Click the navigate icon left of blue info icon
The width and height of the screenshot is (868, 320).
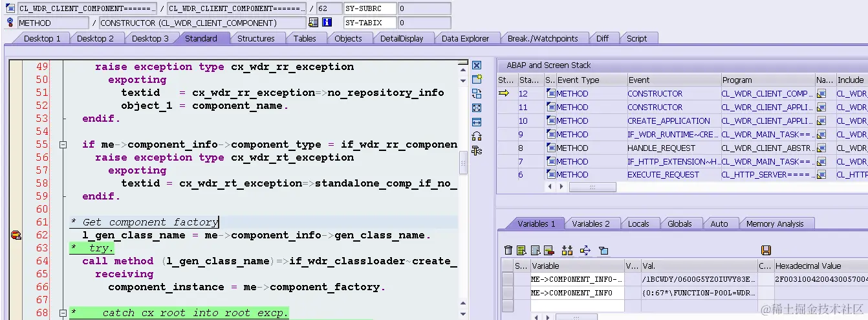pos(314,23)
